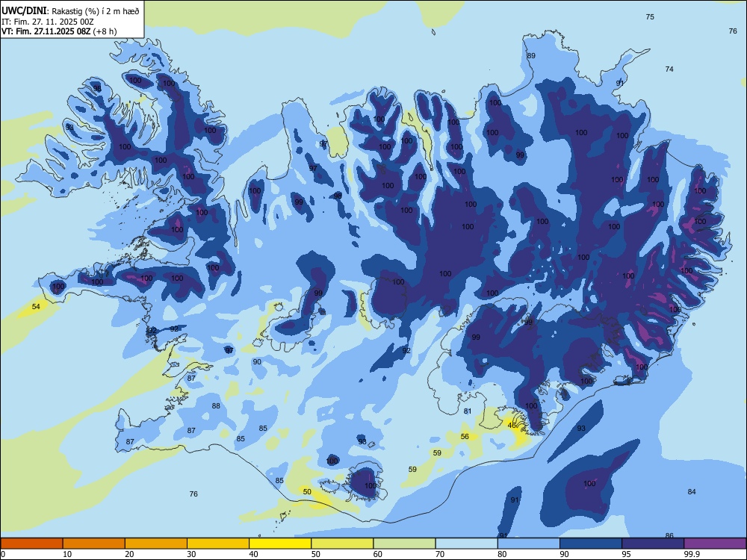Pick the orange 10–20 legend swatch
747x560 pixels.
pos(94,544)
